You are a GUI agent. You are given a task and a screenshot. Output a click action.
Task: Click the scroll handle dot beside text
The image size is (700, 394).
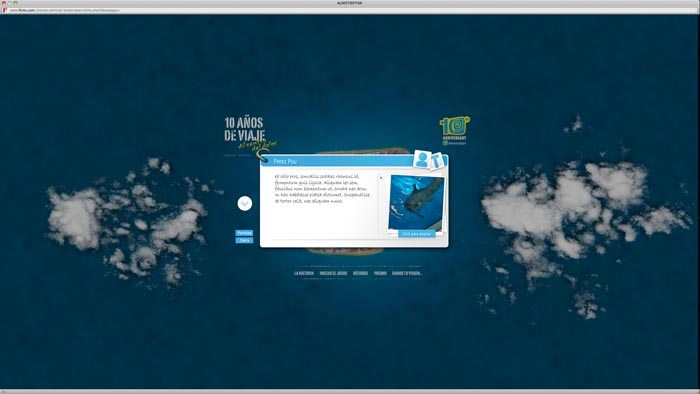tap(381, 178)
